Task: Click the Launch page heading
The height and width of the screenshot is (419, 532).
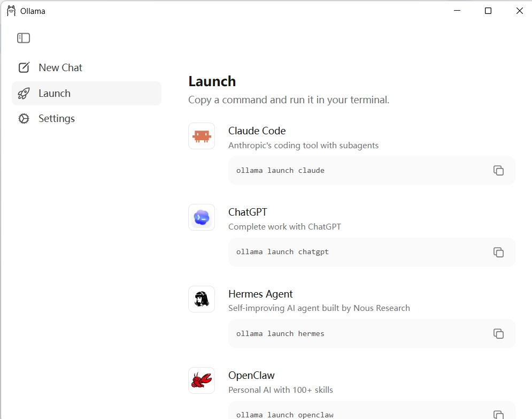Action: pyautogui.click(x=212, y=81)
